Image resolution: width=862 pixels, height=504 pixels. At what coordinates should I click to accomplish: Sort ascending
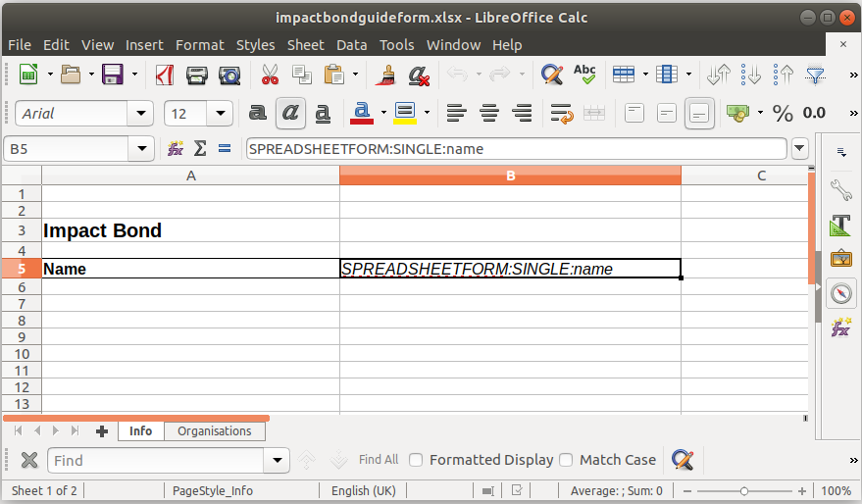coord(750,75)
